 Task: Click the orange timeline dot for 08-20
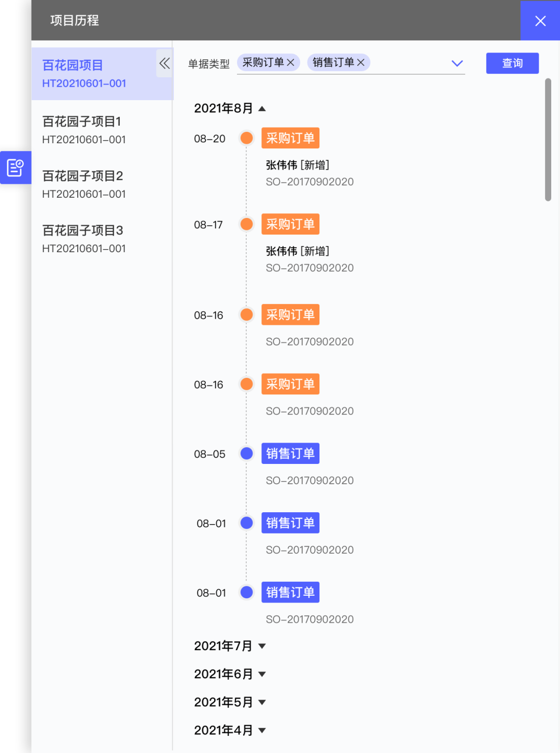(x=247, y=138)
